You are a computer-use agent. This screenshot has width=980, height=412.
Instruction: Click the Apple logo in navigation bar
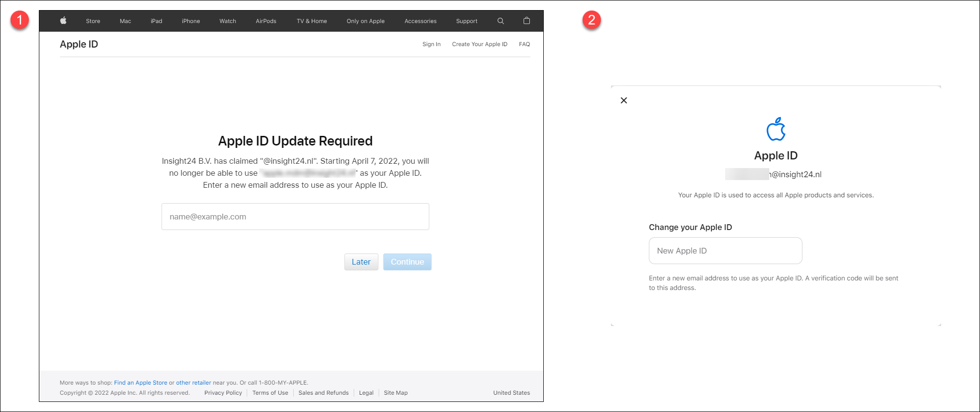63,21
